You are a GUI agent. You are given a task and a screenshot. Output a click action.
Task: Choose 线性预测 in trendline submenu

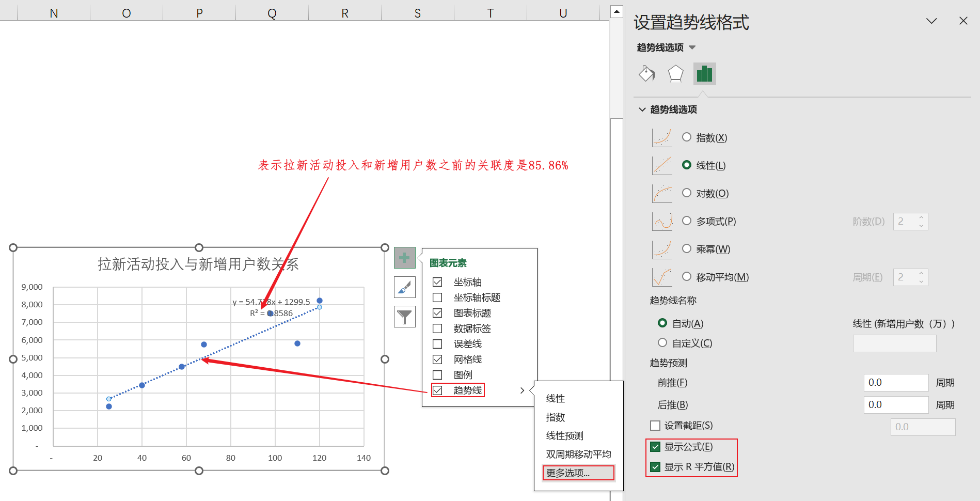pyautogui.click(x=565, y=436)
